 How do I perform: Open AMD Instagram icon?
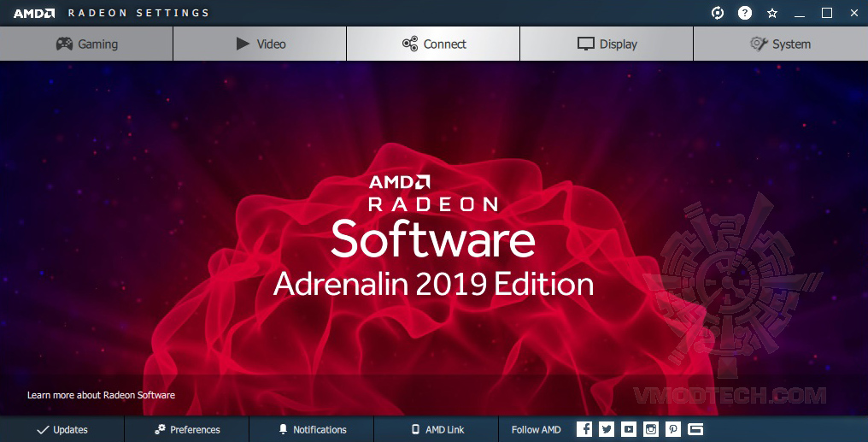tap(651, 429)
